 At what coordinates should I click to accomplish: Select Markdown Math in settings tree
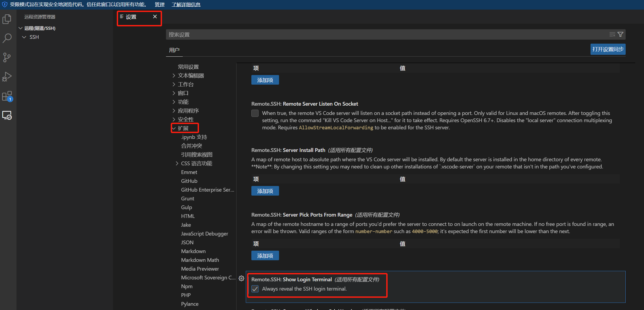[x=200, y=260]
